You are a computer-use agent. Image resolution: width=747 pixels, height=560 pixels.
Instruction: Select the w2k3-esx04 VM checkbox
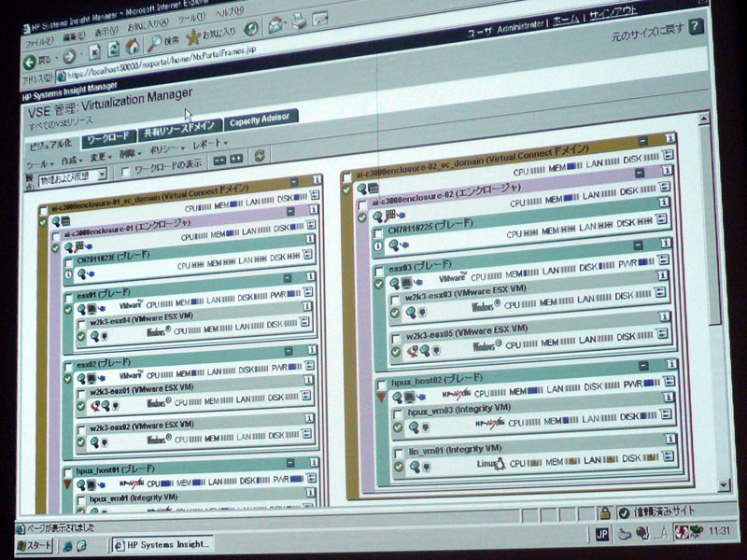click(81, 325)
